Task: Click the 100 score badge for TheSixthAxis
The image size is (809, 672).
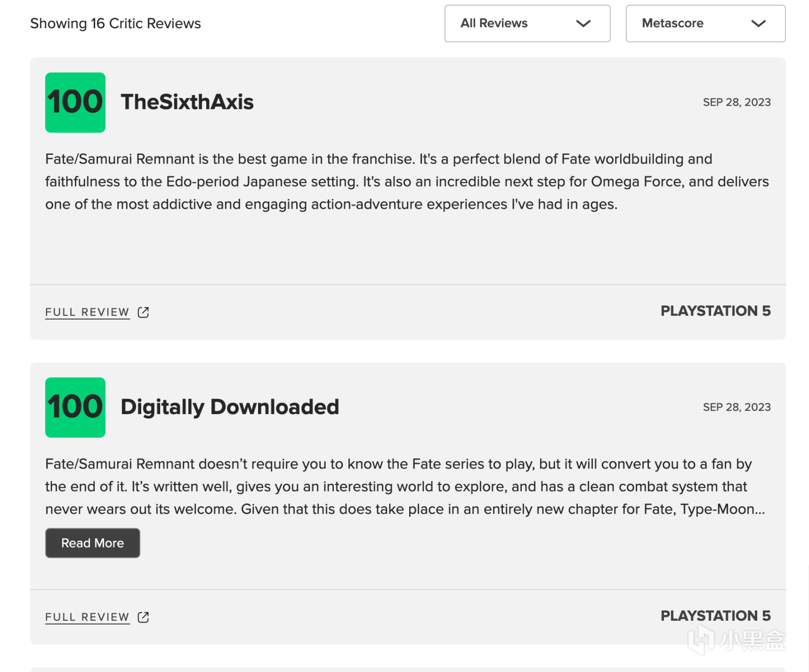Action: coord(75,102)
